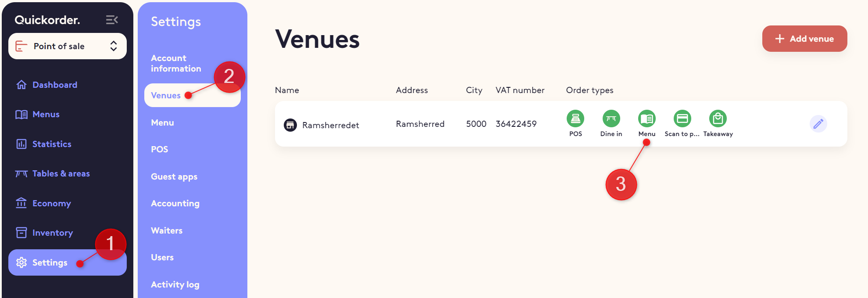
Task: Click the Menu order type icon
Action: (x=647, y=118)
